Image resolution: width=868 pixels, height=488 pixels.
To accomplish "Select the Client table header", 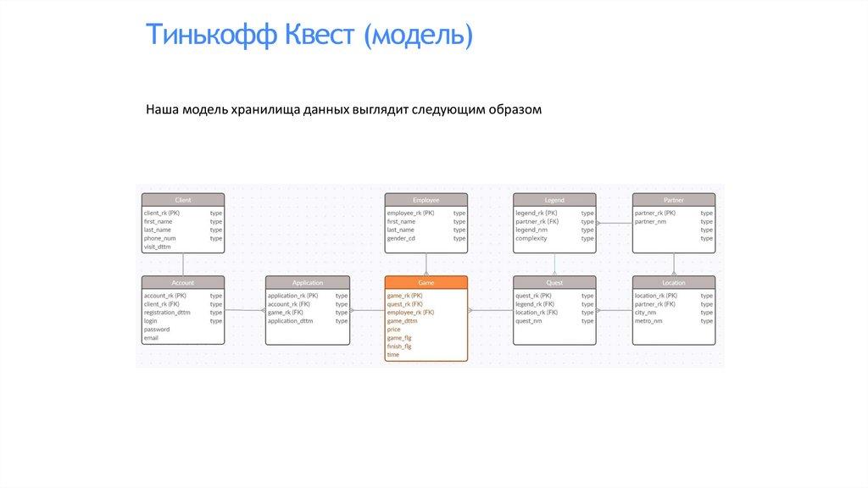I will 183,200.
